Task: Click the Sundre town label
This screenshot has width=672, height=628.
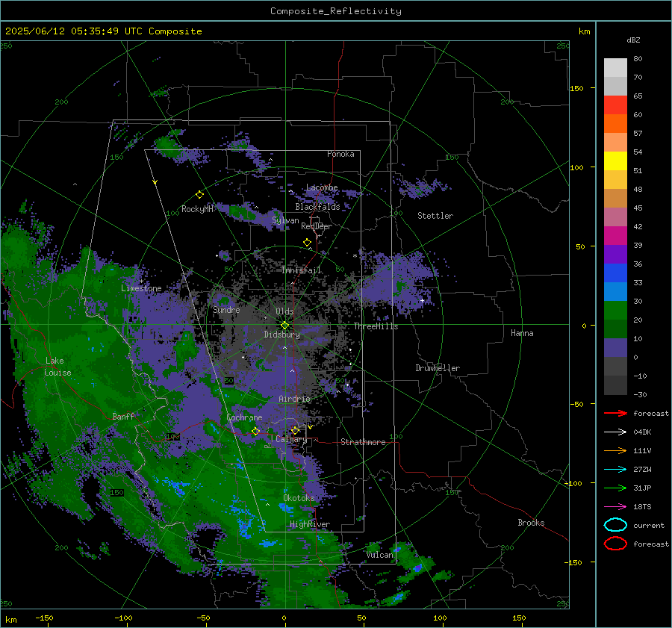Action: pyautogui.click(x=226, y=310)
